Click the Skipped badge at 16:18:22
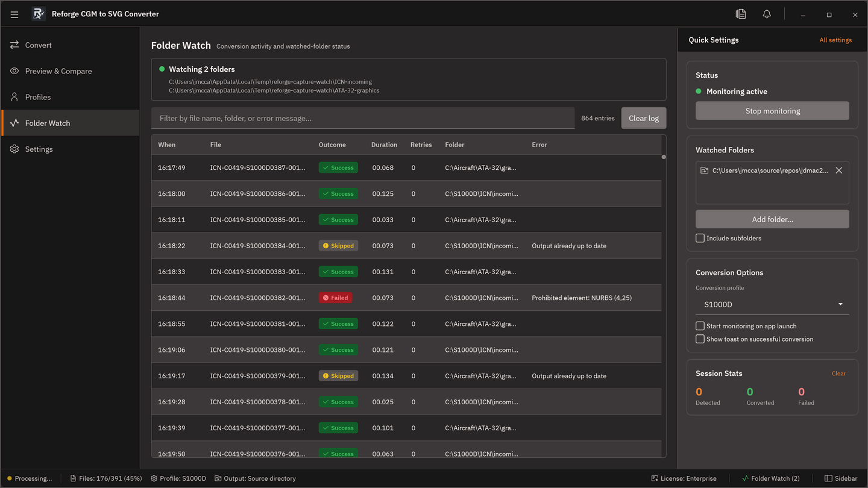 (338, 246)
